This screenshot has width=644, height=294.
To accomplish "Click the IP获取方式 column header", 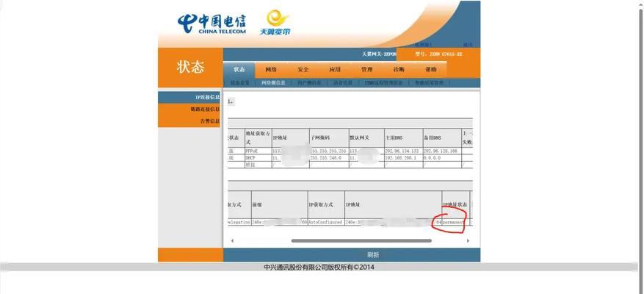I will (326, 204).
